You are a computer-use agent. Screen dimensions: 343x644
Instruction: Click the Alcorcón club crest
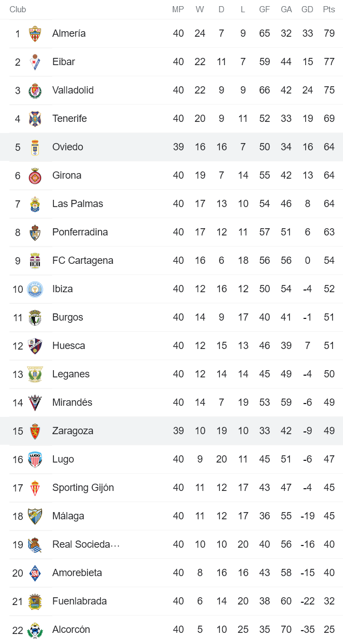pyautogui.click(x=36, y=630)
